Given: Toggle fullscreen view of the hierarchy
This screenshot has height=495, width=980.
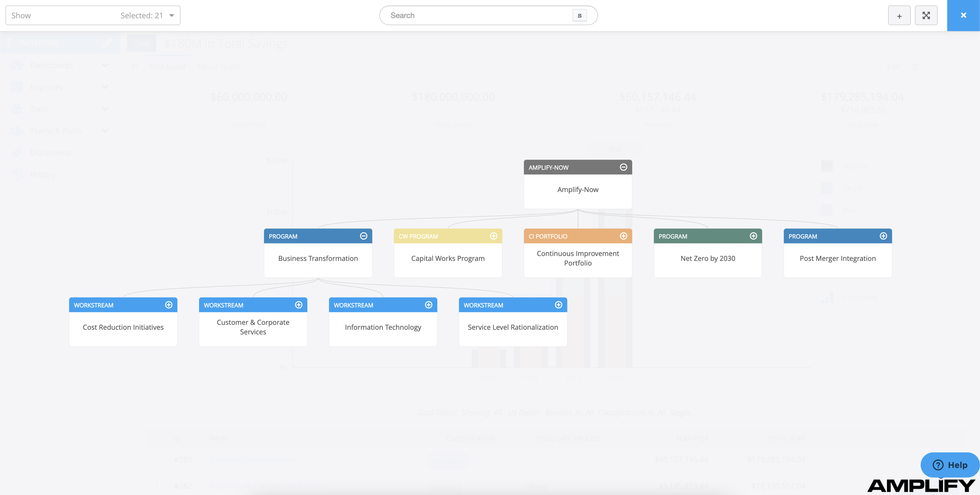Looking at the screenshot, I should point(926,16).
